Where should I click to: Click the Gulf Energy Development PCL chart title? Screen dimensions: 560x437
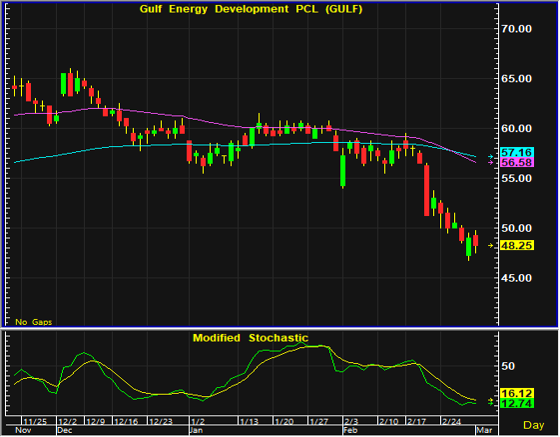(x=251, y=9)
